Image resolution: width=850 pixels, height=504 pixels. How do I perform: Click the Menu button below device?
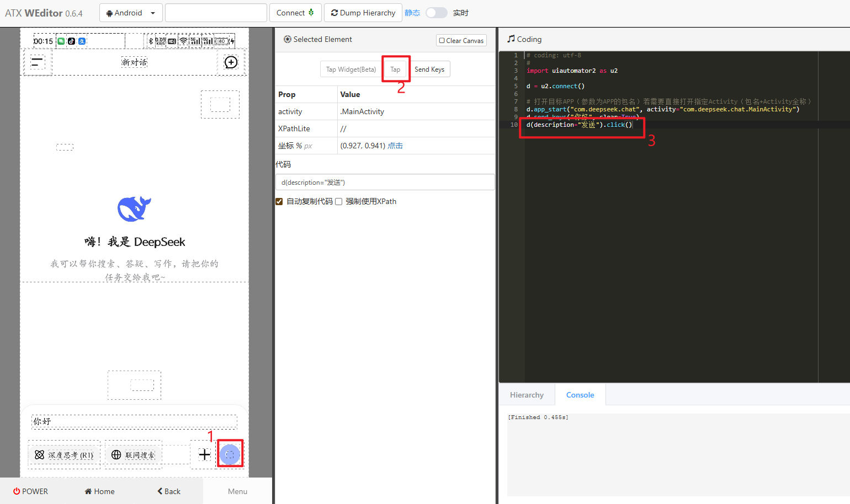pos(237,491)
